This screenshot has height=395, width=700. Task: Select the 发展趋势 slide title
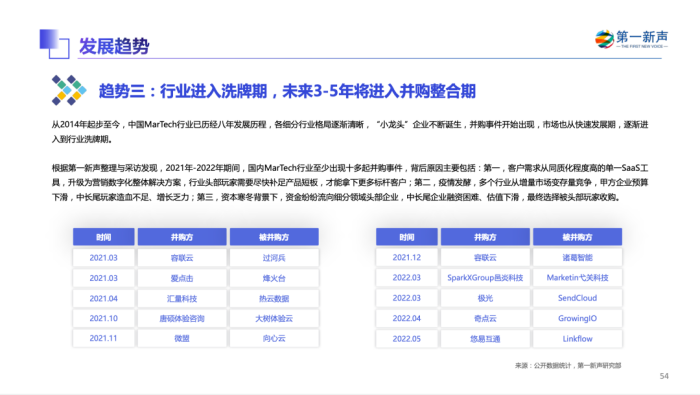tap(114, 46)
